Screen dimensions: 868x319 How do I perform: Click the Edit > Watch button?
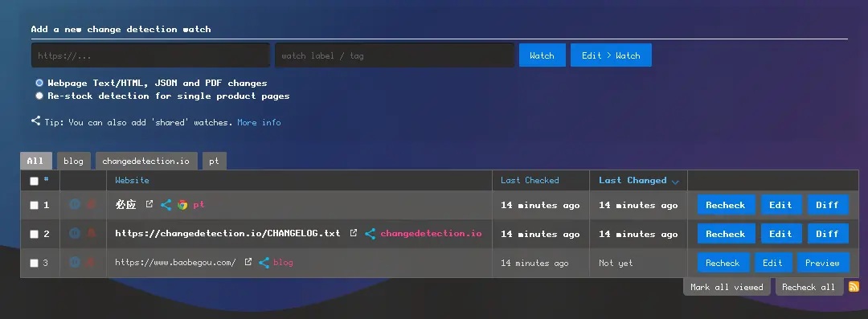click(611, 55)
